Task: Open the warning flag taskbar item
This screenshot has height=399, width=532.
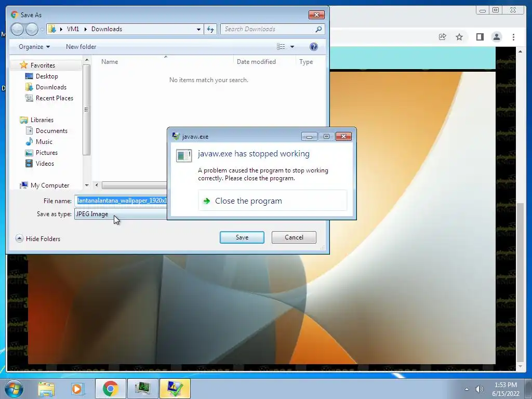Action: [x=175, y=389]
